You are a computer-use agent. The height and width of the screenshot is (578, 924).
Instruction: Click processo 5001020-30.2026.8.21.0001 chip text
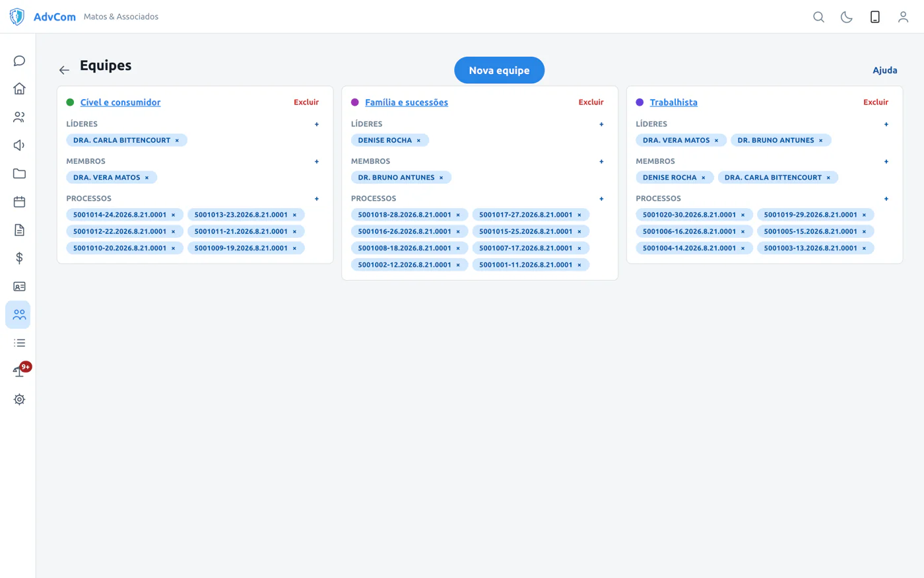coord(689,215)
